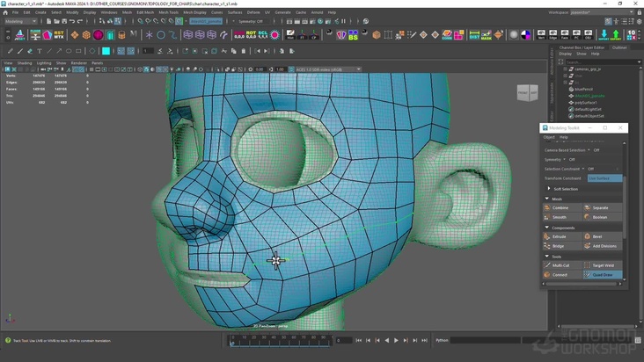Click the RST MTX shelf icon

59,35
